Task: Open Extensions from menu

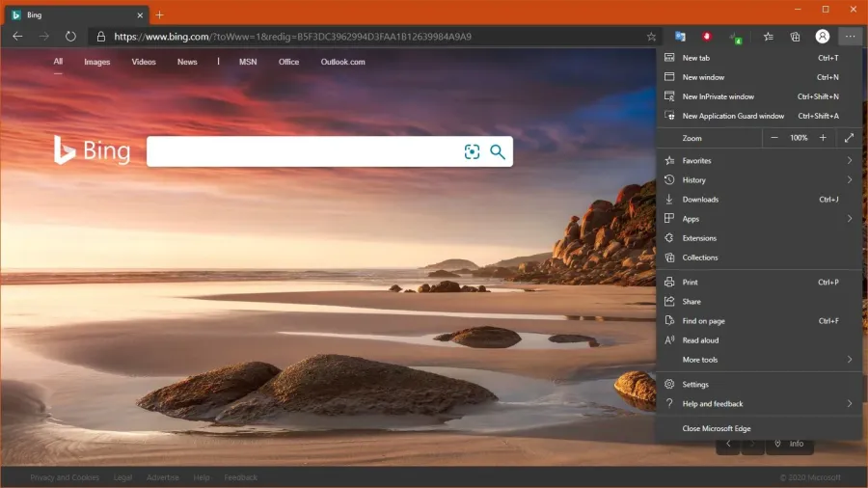Action: (760, 238)
